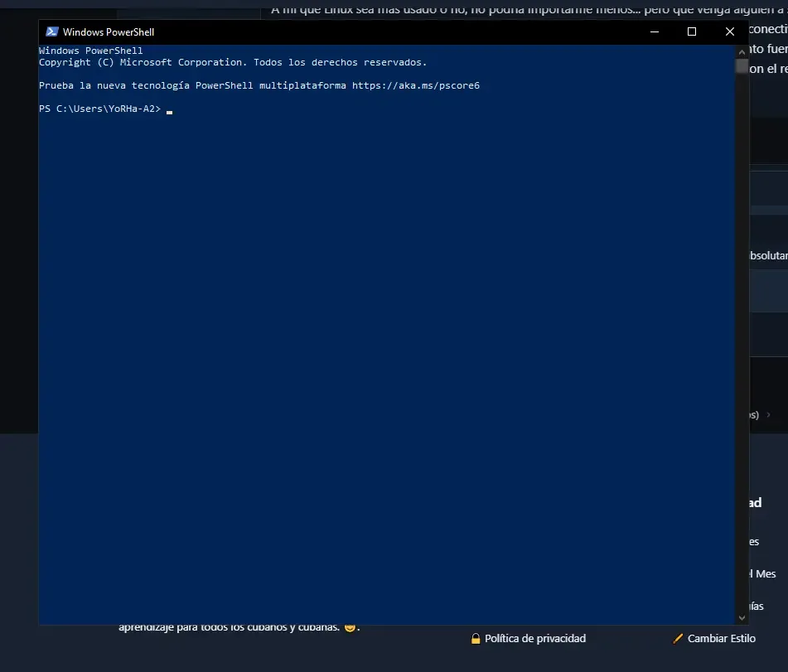Click the PowerShell icon in the title bar
The width and height of the screenshot is (788, 672).
(x=51, y=31)
